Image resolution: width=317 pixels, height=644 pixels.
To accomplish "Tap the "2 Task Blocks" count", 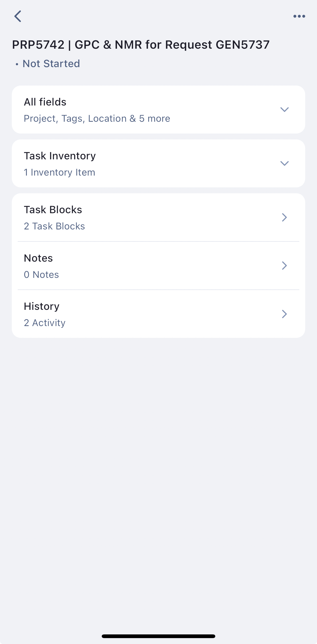I will pos(55,226).
